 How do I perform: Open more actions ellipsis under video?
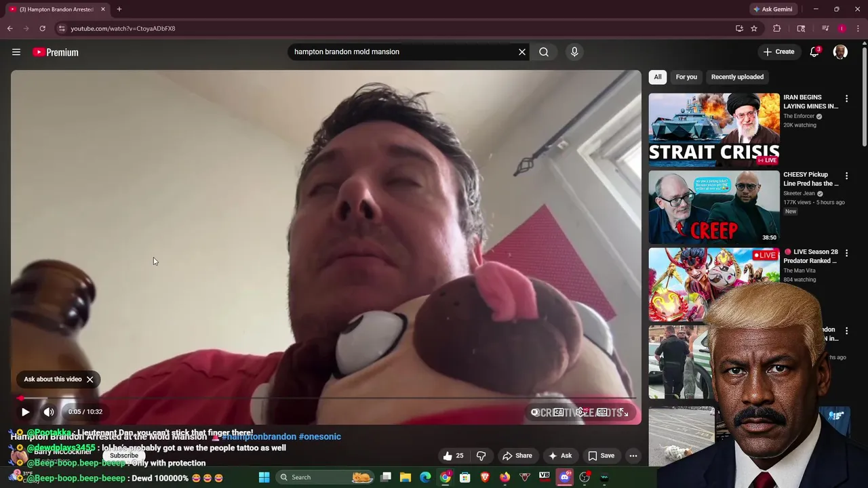633,455
